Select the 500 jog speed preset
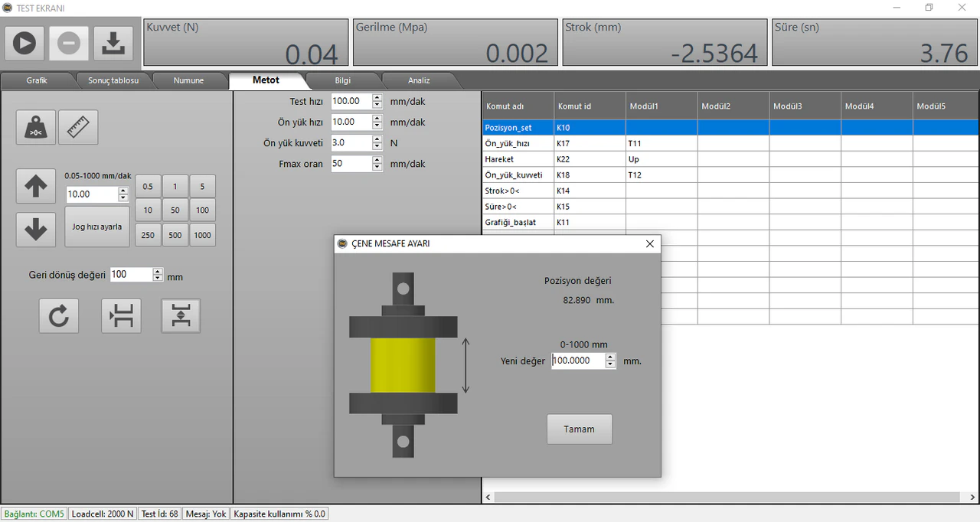This screenshot has height=522, width=980. pos(175,235)
